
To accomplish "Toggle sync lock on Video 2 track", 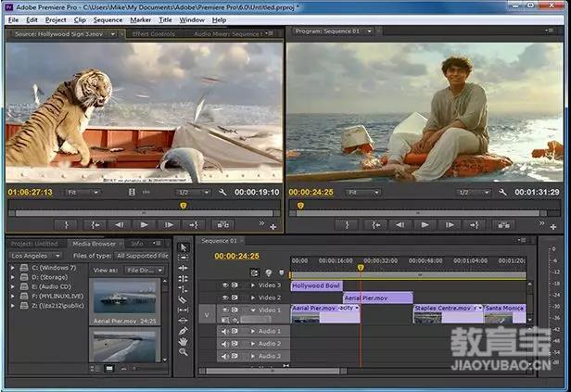I will [235, 297].
